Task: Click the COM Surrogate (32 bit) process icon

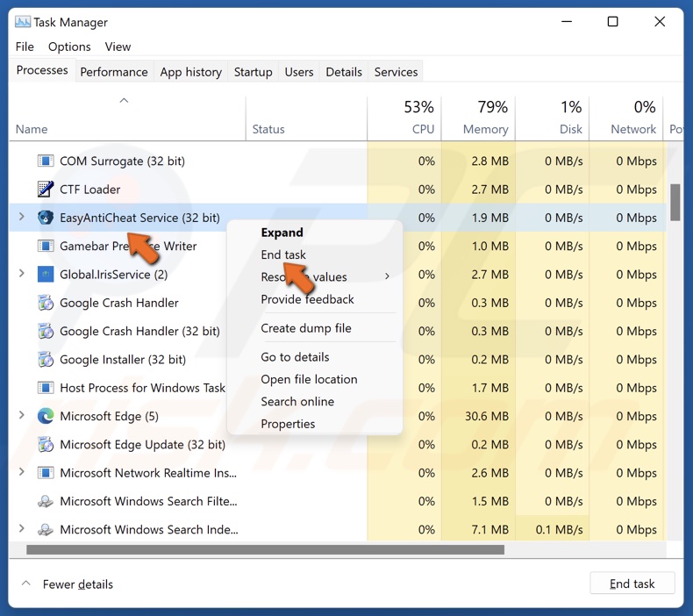Action: coord(46,161)
